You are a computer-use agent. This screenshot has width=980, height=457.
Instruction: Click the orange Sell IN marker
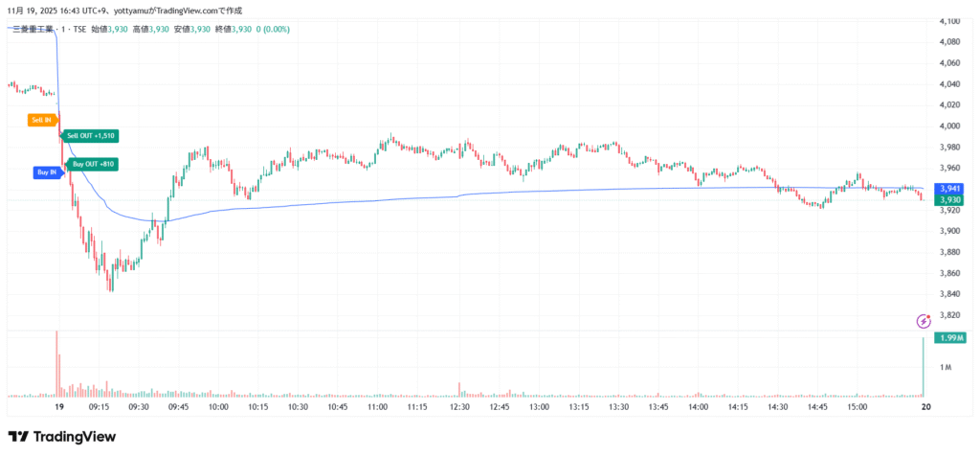point(42,120)
